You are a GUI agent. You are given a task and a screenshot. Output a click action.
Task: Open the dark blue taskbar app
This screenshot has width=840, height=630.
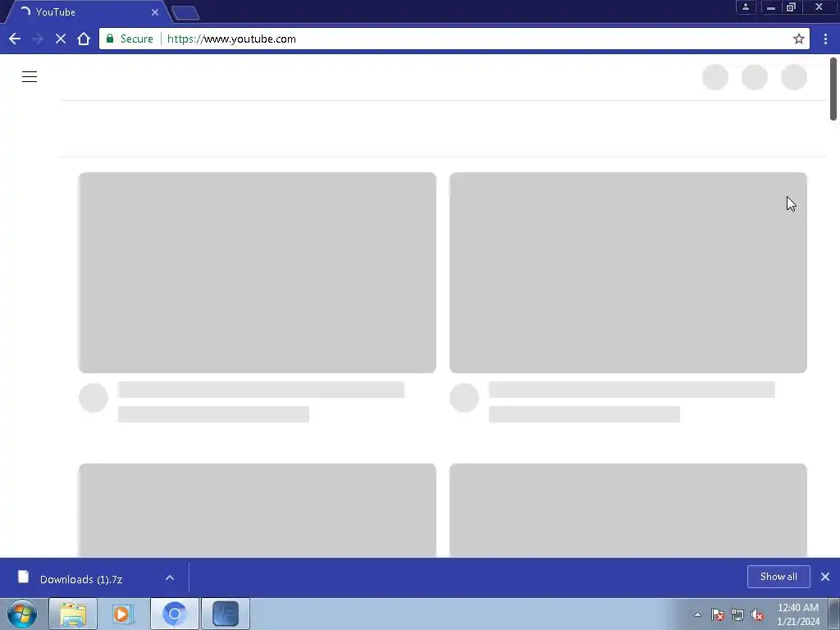click(226, 614)
